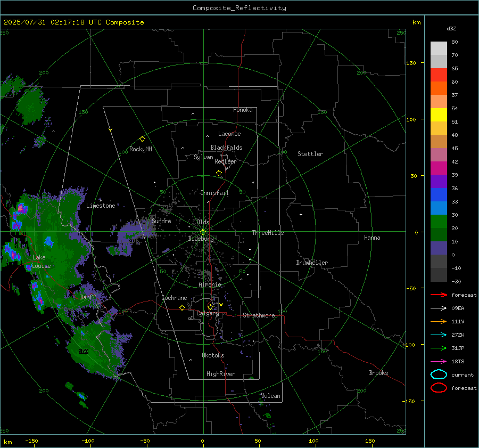Image resolution: width=479 pixels, height=448 pixels.
Task: Pick the bright yellow 51-54 dBZ swatch
Action: (439, 115)
